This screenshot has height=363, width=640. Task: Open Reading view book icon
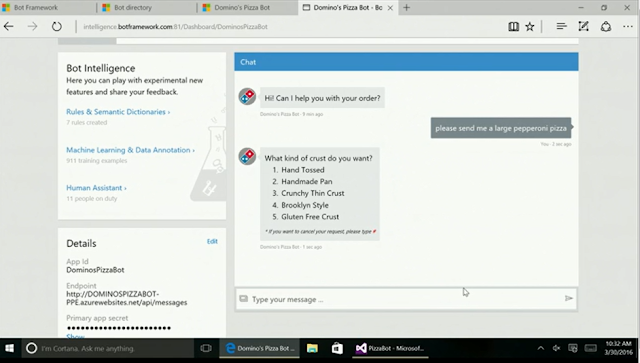(513, 27)
